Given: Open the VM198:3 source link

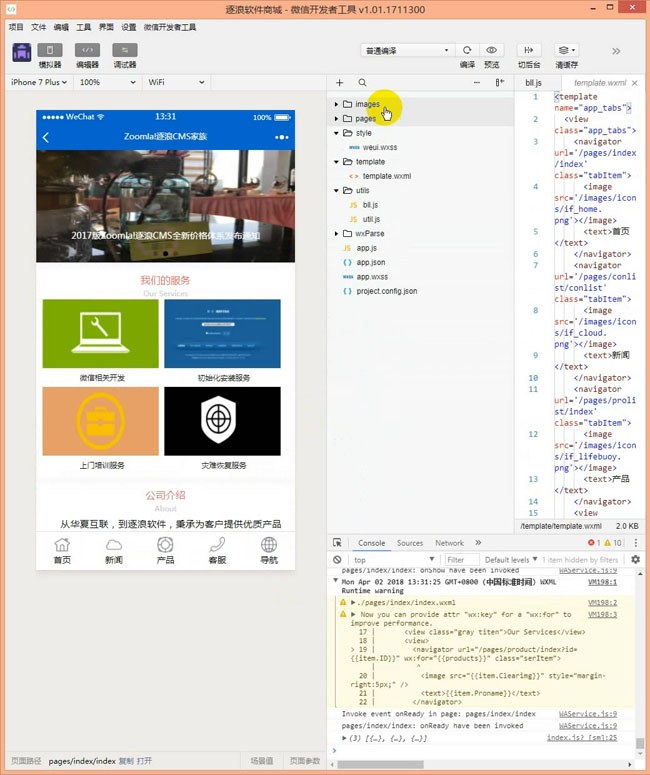Looking at the screenshot, I should [x=602, y=614].
